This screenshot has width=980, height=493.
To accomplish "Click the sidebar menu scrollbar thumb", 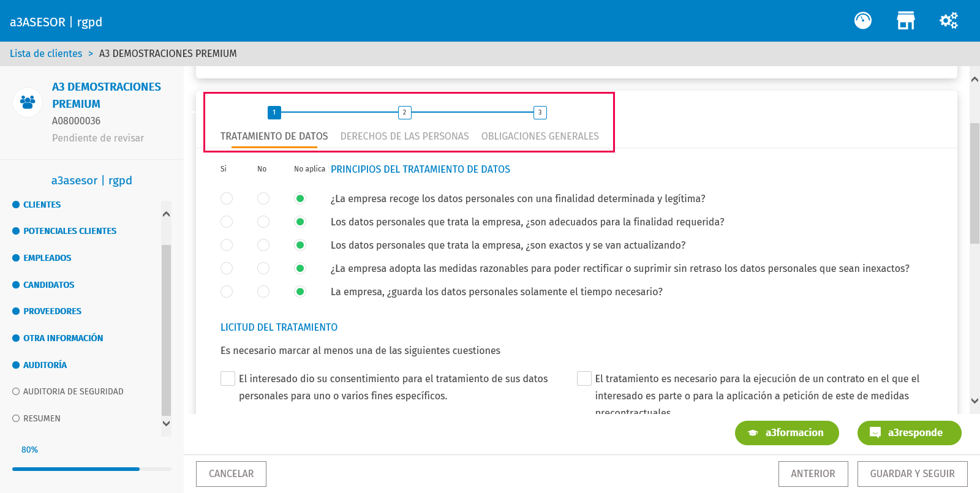I will 166,331.
